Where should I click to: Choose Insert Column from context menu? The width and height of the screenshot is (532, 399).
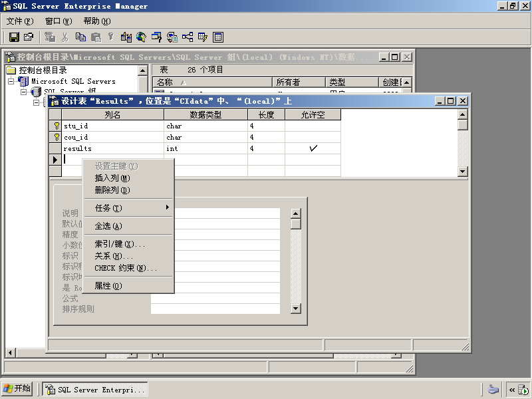[128, 178]
